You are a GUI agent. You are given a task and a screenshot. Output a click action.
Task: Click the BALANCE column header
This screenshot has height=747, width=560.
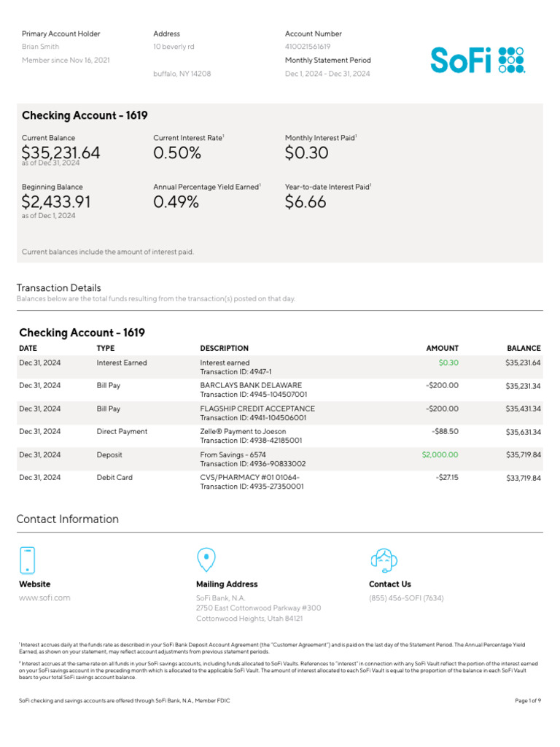point(524,349)
